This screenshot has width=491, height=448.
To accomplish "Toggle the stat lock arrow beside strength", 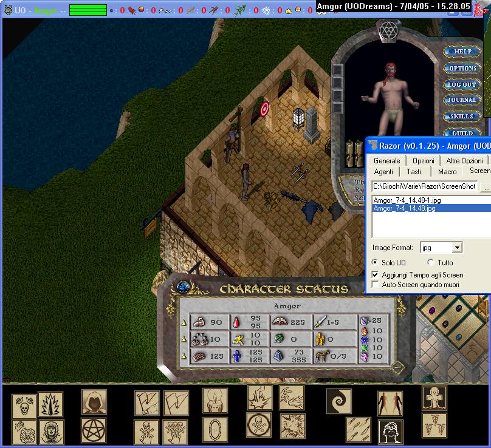I will pos(184,322).
